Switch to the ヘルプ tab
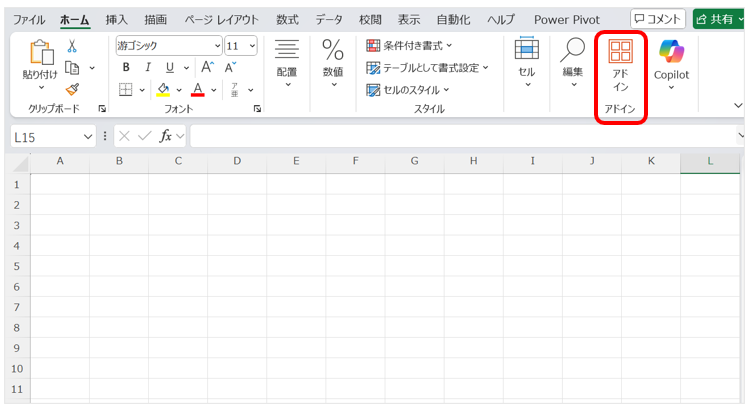The height and width of the screenshot is (414, 751). click(x=501, y=20)
